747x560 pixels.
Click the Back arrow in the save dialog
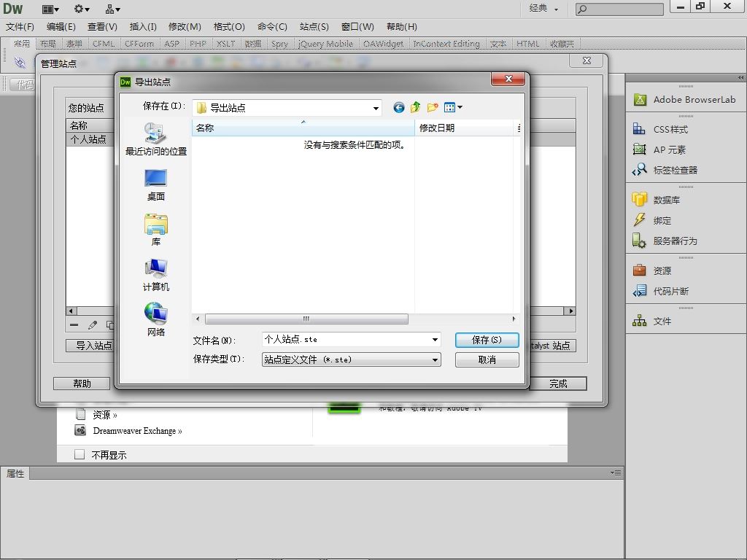point(399,108)
